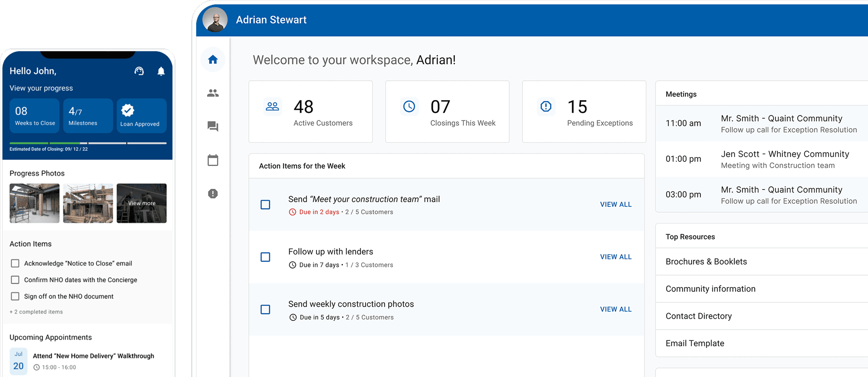Check the Send weekly construction photos box

(x=266, y=309)
